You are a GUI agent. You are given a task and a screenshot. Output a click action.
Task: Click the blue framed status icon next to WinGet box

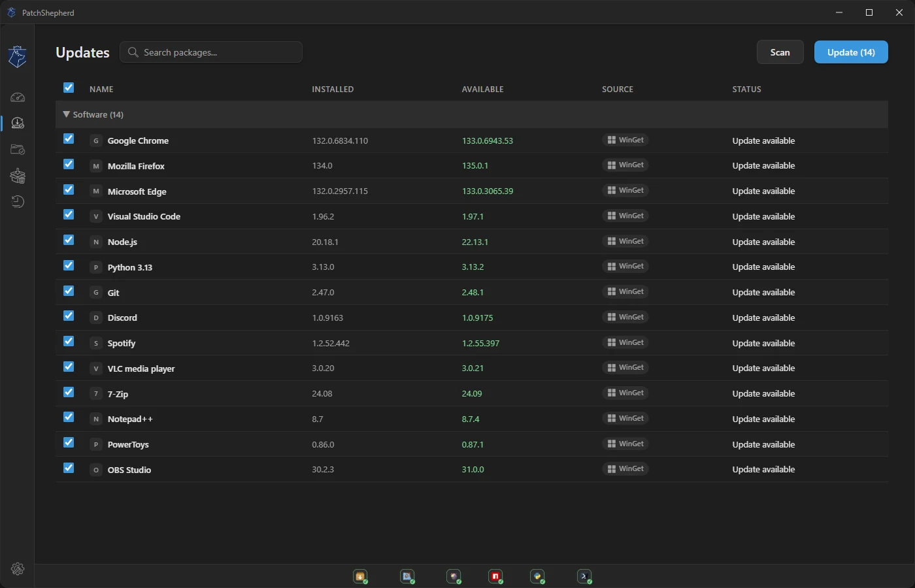click(x=407, y=576)
